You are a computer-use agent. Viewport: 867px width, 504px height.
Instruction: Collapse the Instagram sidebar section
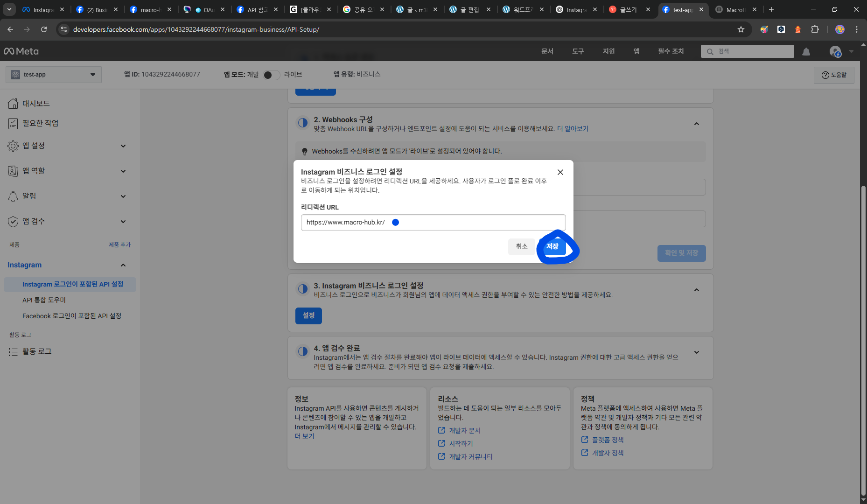tap(123, 265)
